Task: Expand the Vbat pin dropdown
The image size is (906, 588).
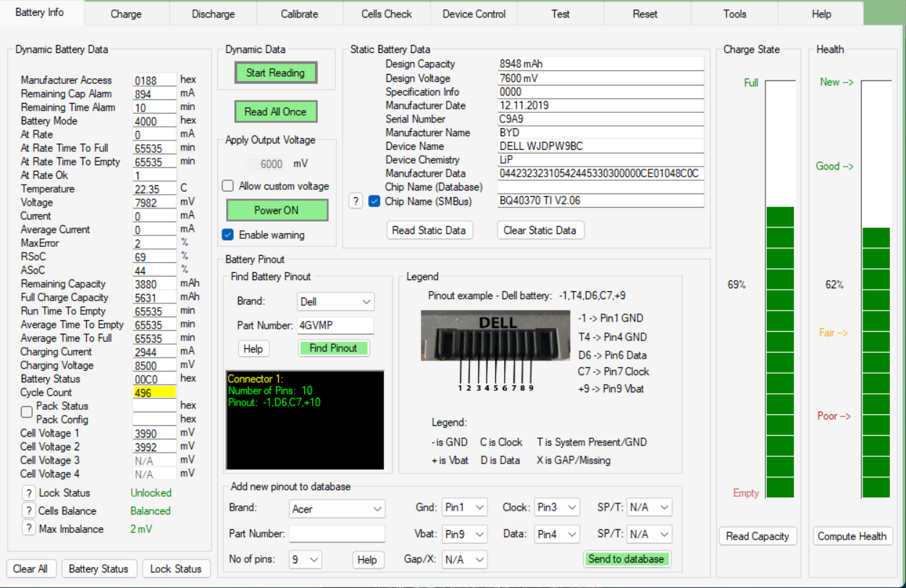Action: (464, 534)
